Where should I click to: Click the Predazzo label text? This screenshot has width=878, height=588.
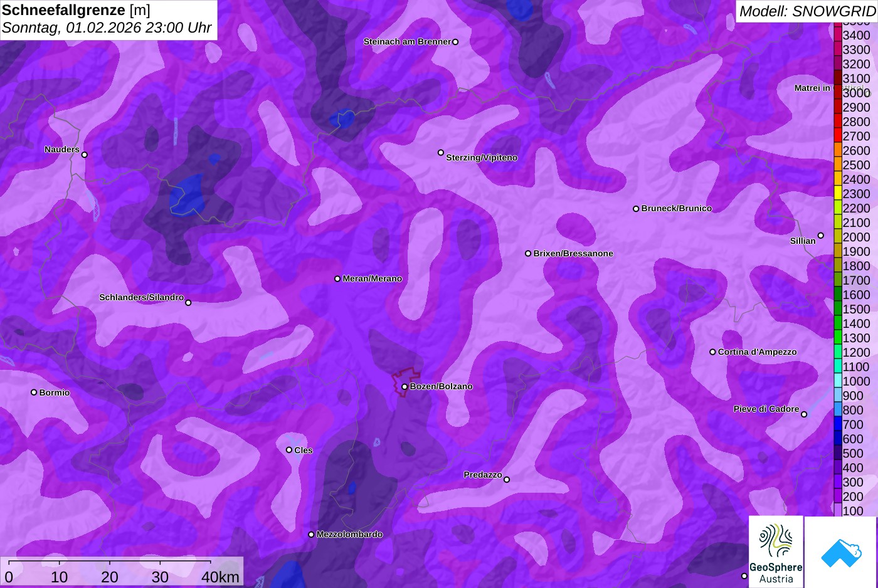[483, 475]
